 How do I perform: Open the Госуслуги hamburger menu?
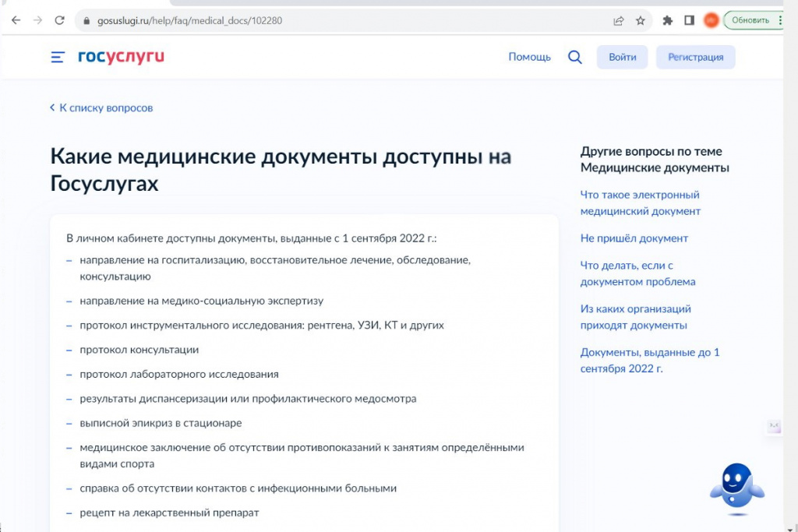(58, 57)
